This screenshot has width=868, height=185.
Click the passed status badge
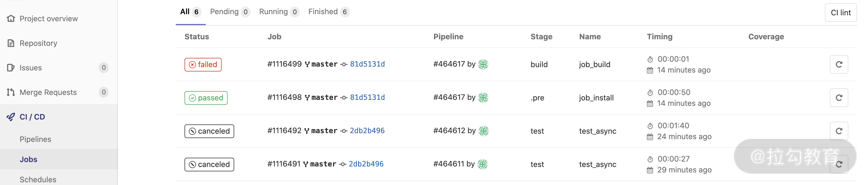206,98
